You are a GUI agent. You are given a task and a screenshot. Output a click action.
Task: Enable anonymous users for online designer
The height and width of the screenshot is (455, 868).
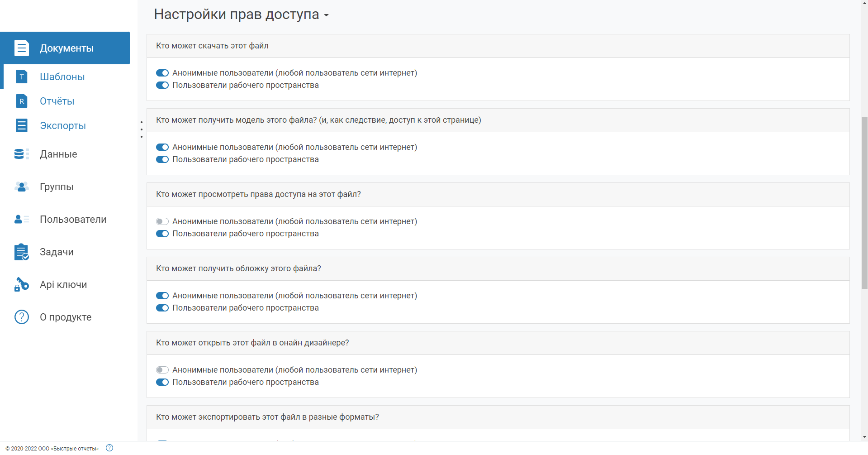point(162,370)
